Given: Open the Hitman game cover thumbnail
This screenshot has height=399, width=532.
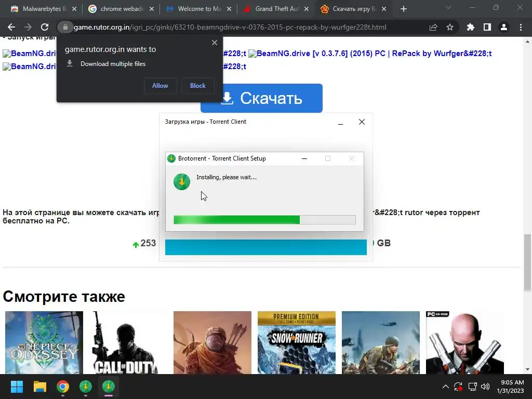Looking at the screenshot, I should click(x=465, y=343).
